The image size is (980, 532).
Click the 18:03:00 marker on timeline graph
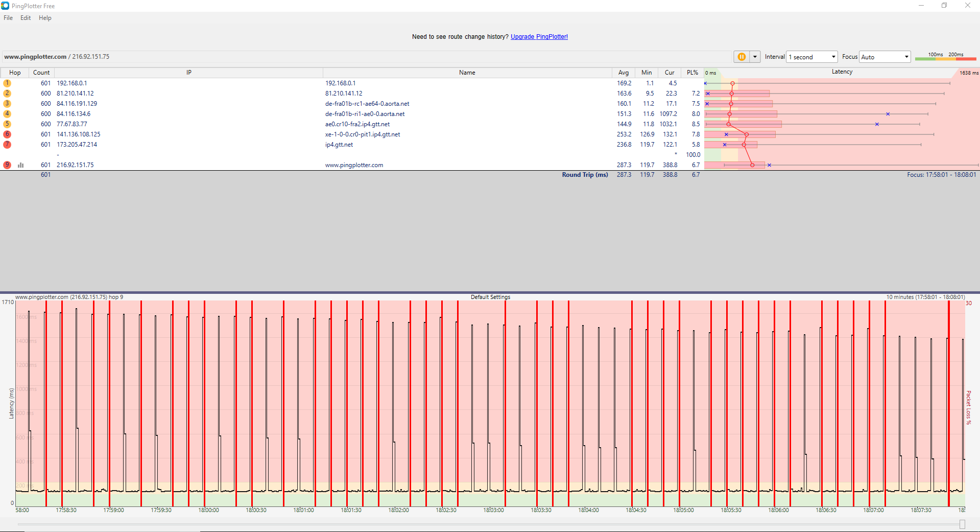[493, 510]
